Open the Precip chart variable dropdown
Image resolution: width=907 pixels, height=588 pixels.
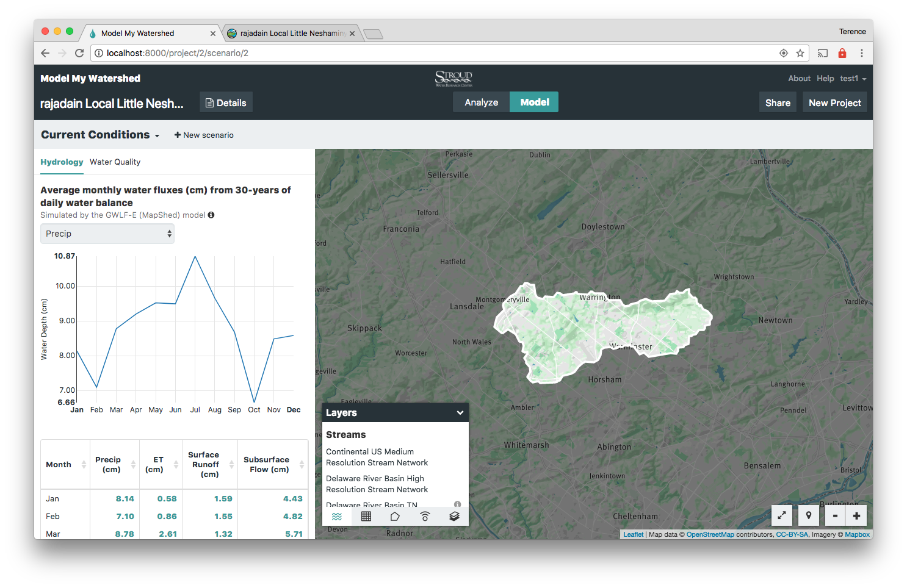[107, 234]
